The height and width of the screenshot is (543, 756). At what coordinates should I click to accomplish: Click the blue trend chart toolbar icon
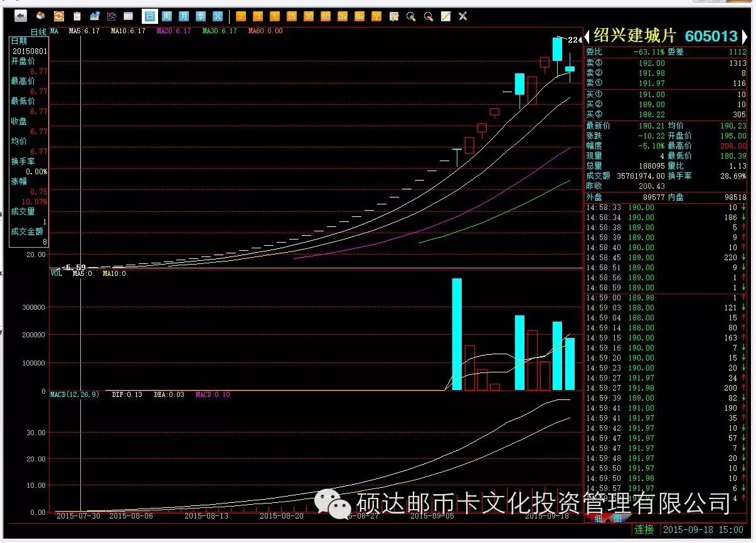pos(95,16)
